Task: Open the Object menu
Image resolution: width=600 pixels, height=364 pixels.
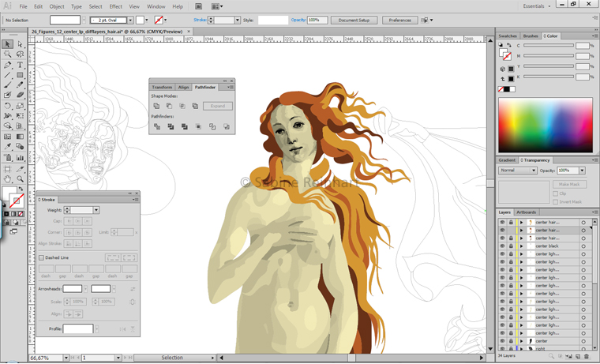Action: (x=57, y=6)
